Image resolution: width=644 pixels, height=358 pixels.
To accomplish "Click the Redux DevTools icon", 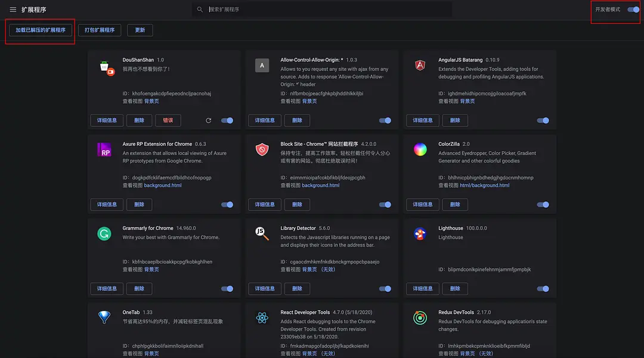I will tap(420, 318).
